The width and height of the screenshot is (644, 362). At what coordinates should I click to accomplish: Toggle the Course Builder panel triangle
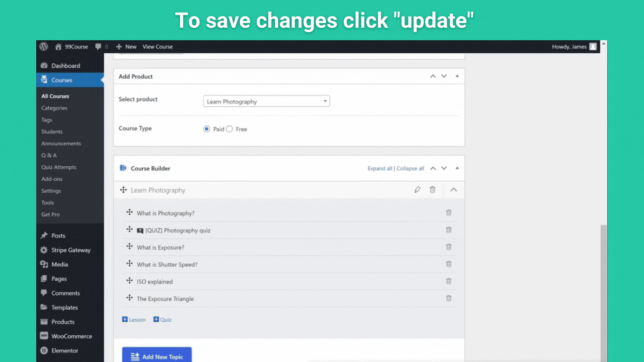[x=457, y=168]
